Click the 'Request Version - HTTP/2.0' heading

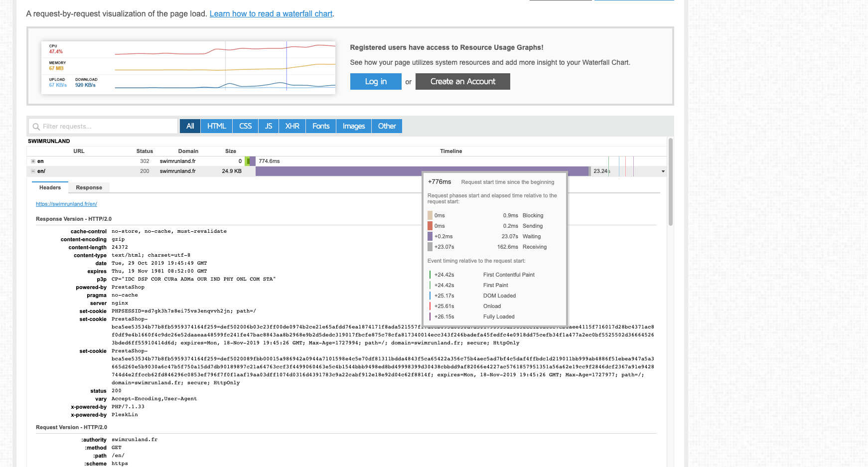tap(71, 427)
